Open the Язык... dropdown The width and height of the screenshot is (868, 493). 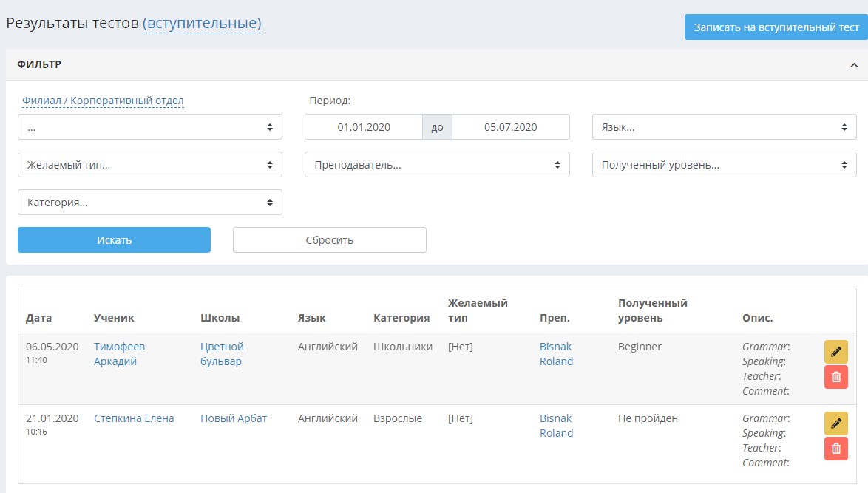point(724,126)
